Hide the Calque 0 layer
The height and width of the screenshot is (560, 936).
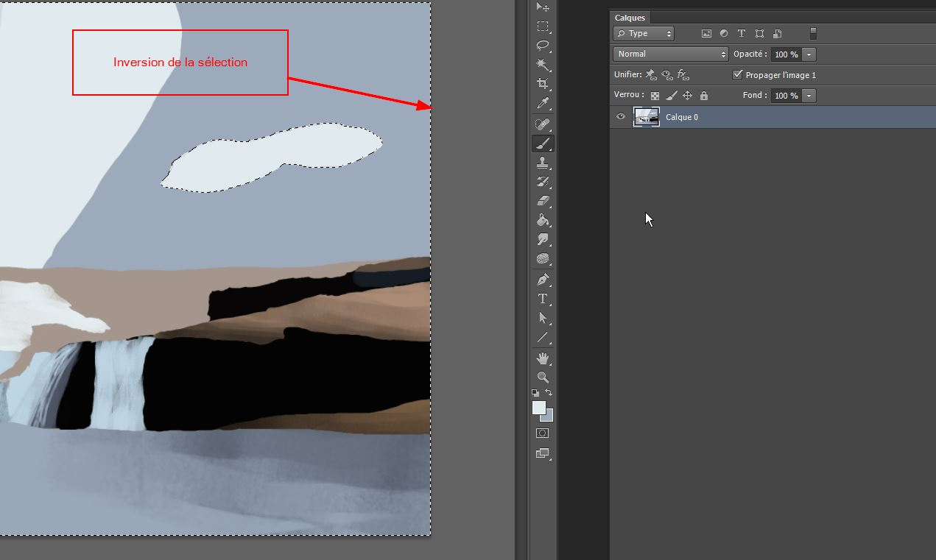(621, 117)
